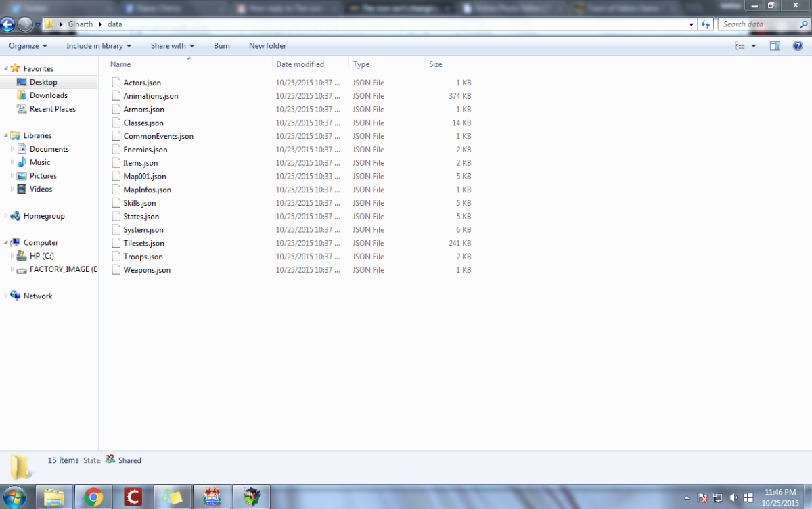Viewport: 812px width, 509px height.
Task: Select the Animations.json file icon
Action: tap(116, 96)
